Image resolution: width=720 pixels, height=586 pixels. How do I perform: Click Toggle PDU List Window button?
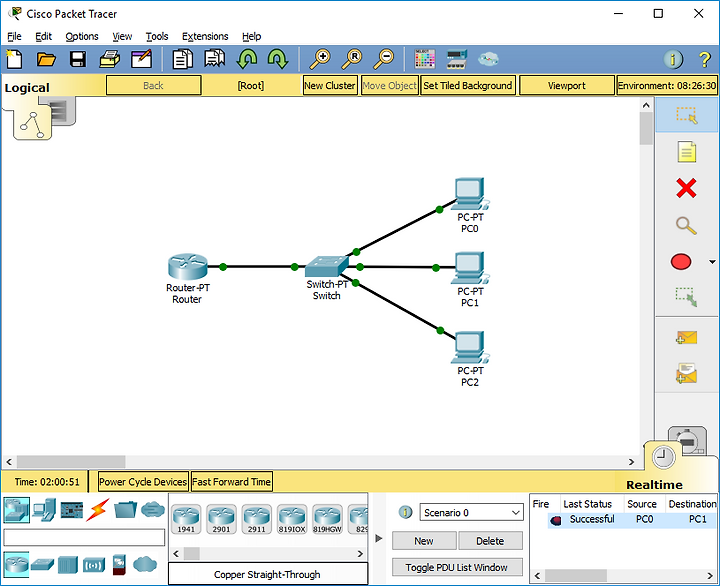[x=457, y=567]
